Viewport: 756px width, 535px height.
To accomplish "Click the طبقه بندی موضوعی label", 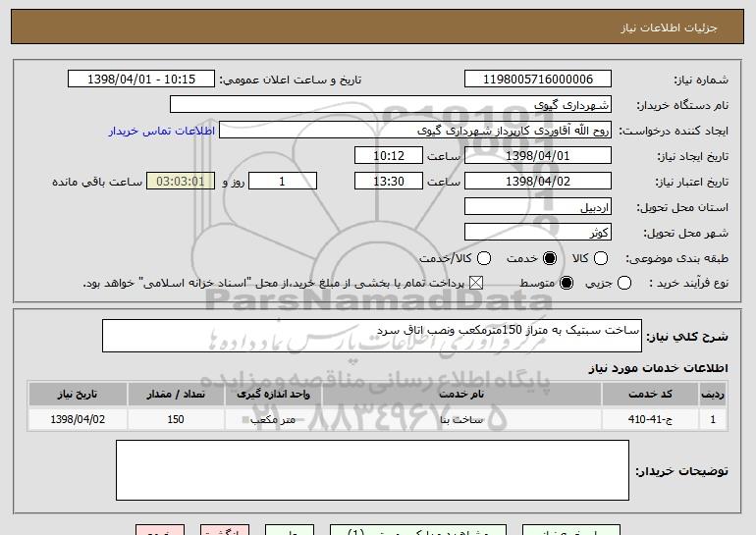I will [x=676, y=259].
